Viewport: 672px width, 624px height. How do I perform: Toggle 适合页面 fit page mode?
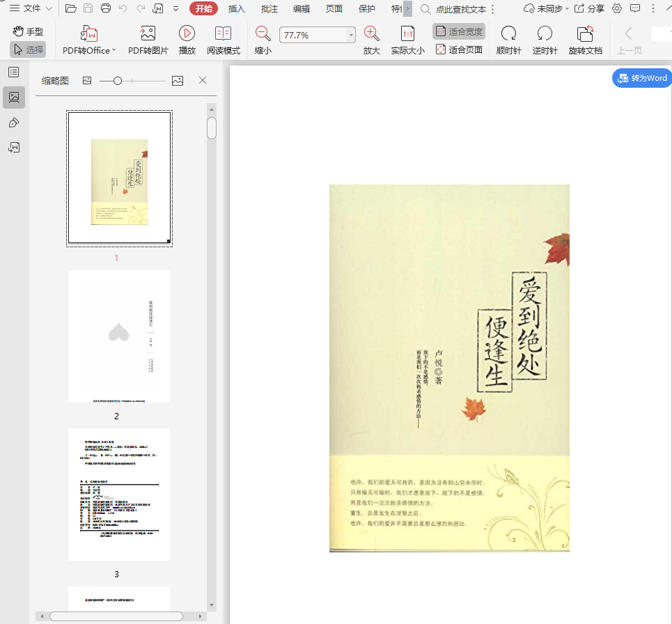[x=459, y=49]
